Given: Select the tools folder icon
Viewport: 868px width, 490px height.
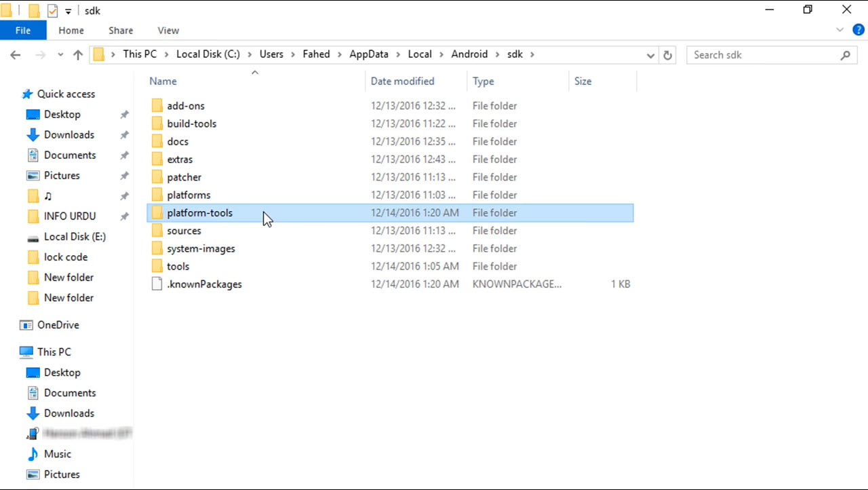Looking at the screenshot, I should pos(157,266).
